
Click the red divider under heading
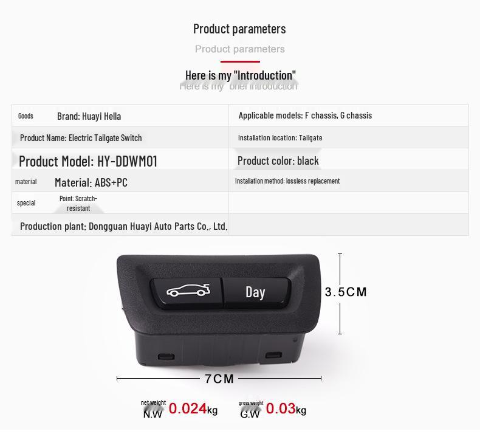241,61
